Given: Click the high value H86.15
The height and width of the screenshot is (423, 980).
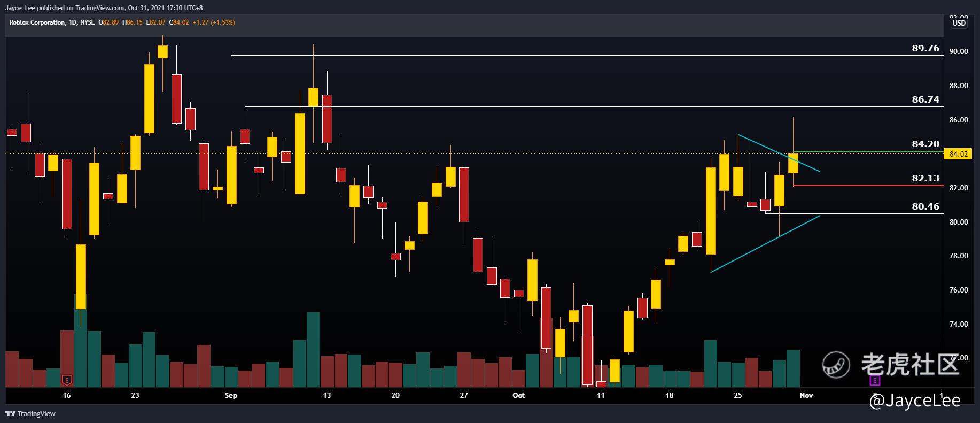Looking at the screenshot, I should pyautogui.click(x=133, y=22).
